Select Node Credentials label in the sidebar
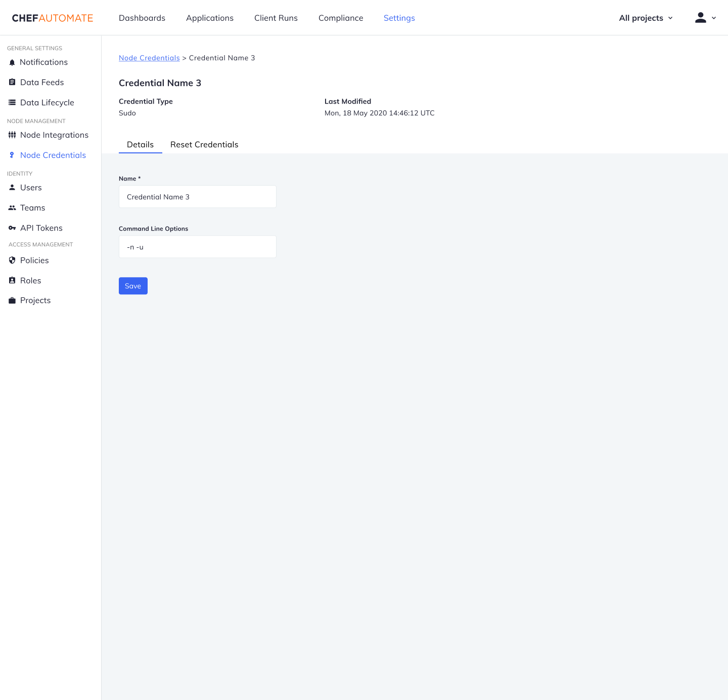Viewport: 728px width, 700px height. click(53, 155)
